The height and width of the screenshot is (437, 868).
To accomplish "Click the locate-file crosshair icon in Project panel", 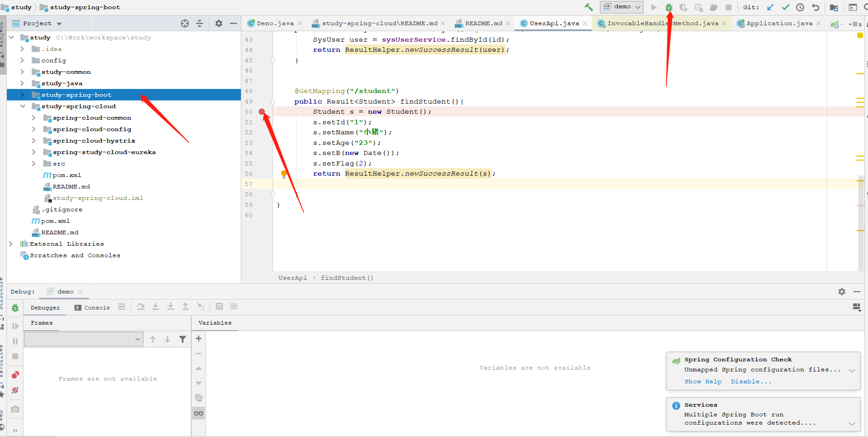I will click(x=185, y=23).
